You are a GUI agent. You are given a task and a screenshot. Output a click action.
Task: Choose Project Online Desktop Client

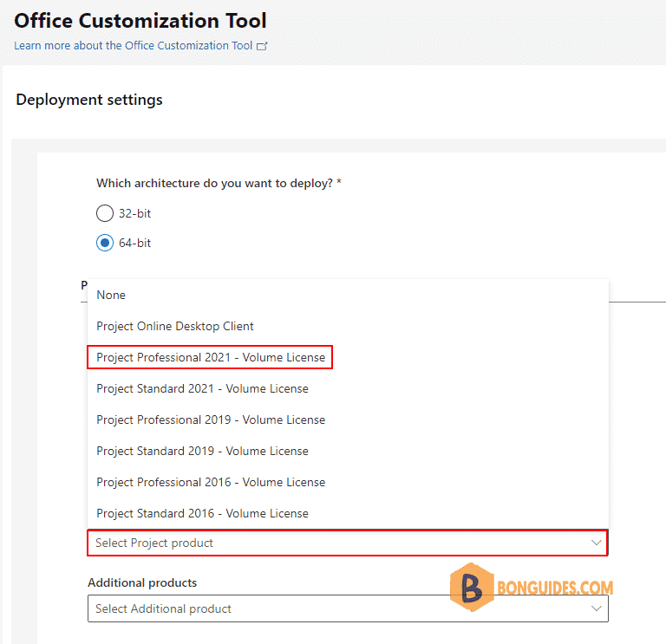[348, 326]
